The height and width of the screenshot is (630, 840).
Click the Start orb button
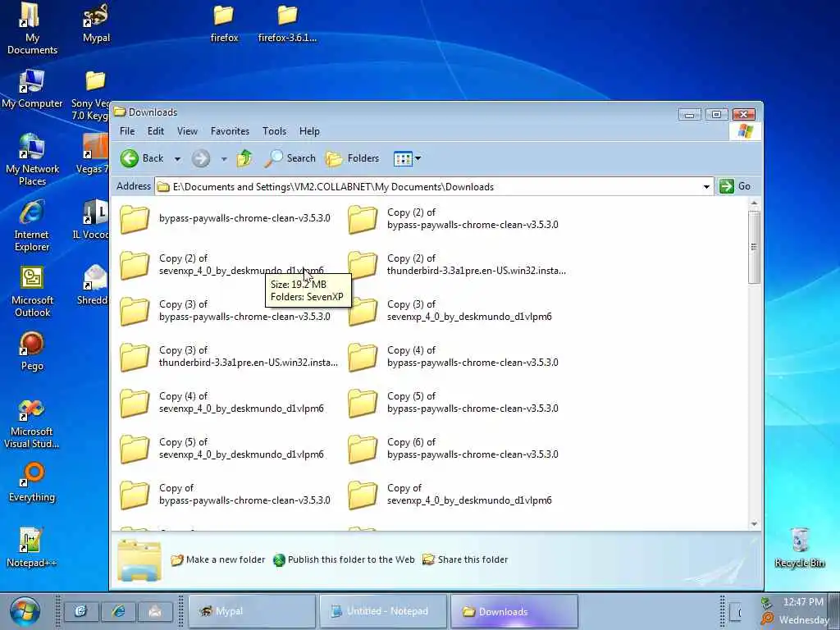click(x=25, y=612)
